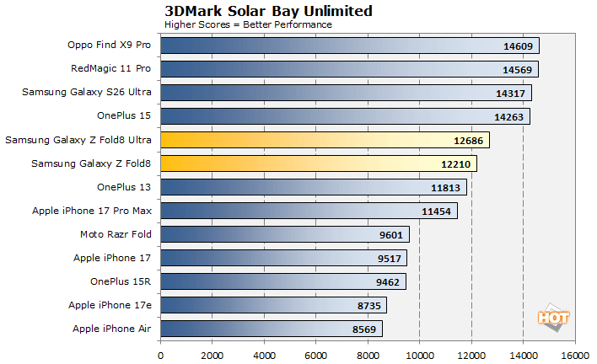Click the score value 12210
The width and height of the screenshot is (597, 364).
point(456,164)
